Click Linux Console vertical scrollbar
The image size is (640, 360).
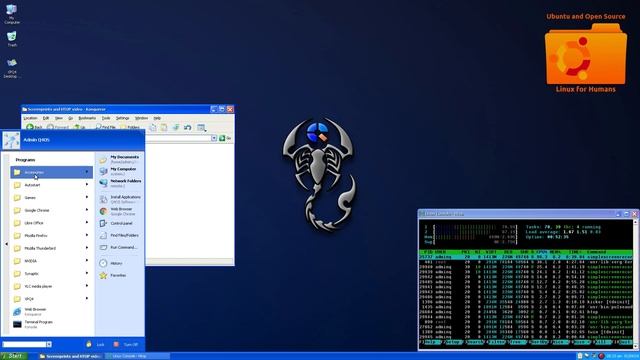[635, 283]
